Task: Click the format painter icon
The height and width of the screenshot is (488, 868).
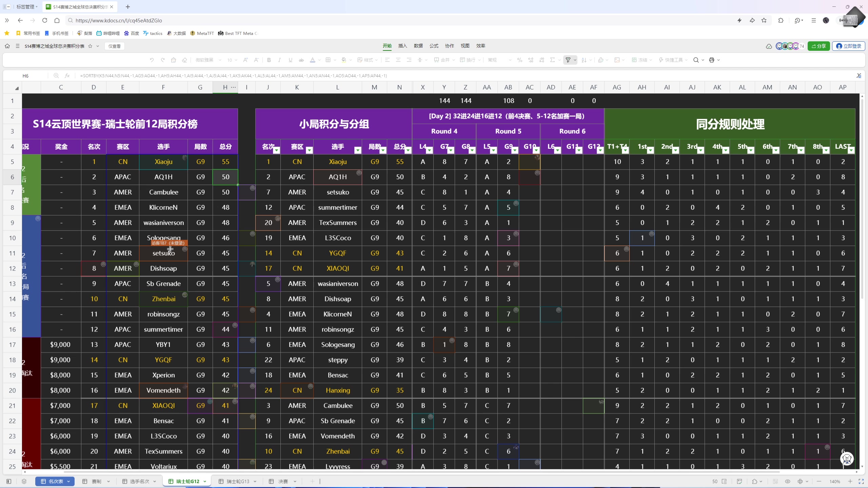Action: click(174, 60)
